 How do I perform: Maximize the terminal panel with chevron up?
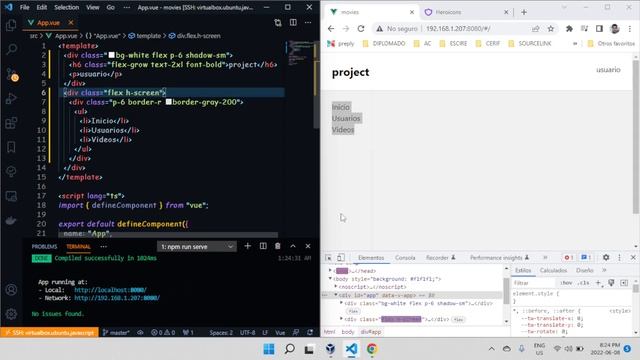293,246
